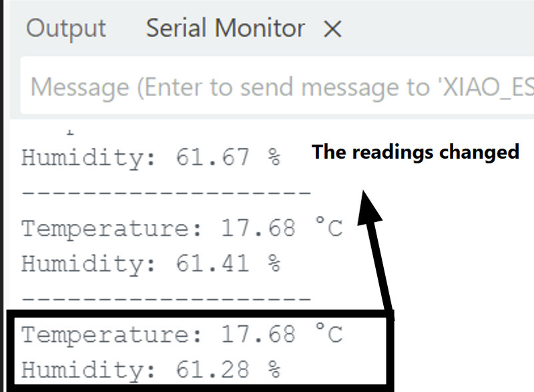Image resolution: width=534 pixels, height=392 pixels.
Task: Click the dashed separator below Humidity 61.67
Action: 166,193
